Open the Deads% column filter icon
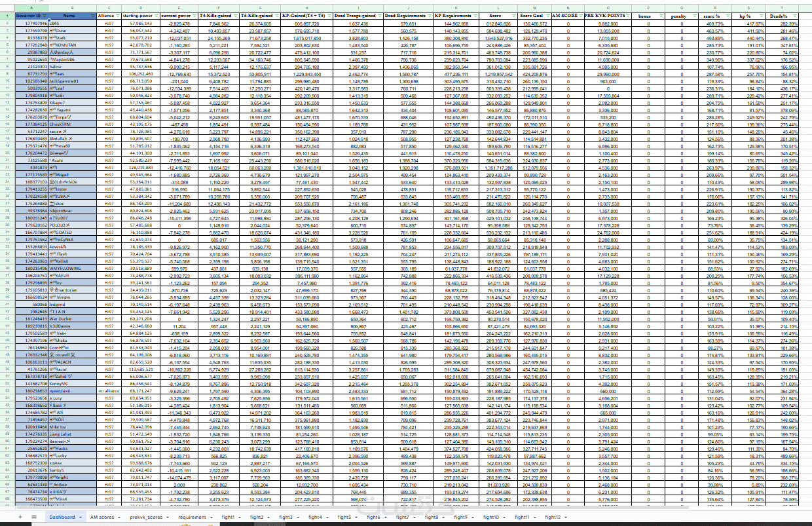The image size is (812, 526). click(794, 16)
